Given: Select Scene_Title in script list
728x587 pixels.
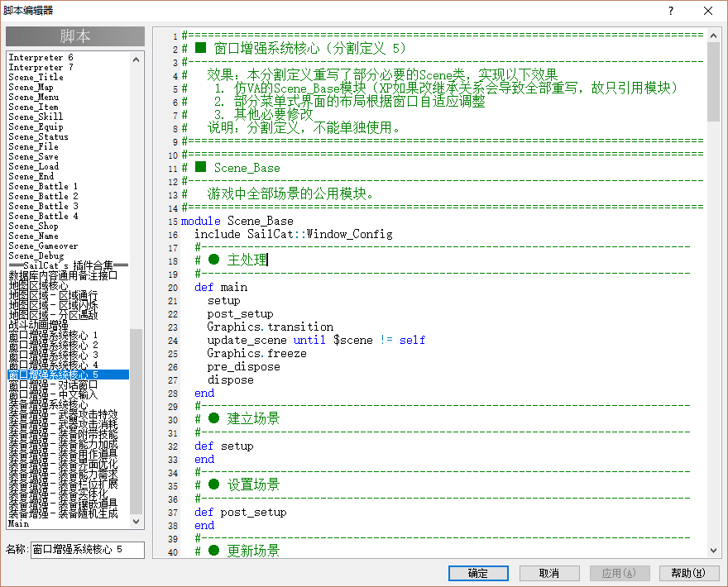Looking at the screenshot, I should (36, 77).
